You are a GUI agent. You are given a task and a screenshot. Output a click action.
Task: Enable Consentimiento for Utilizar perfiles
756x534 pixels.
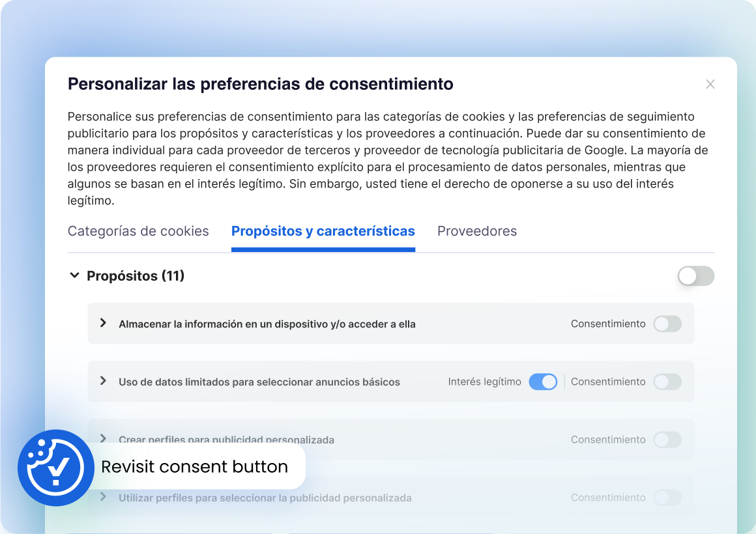[667, 498]
